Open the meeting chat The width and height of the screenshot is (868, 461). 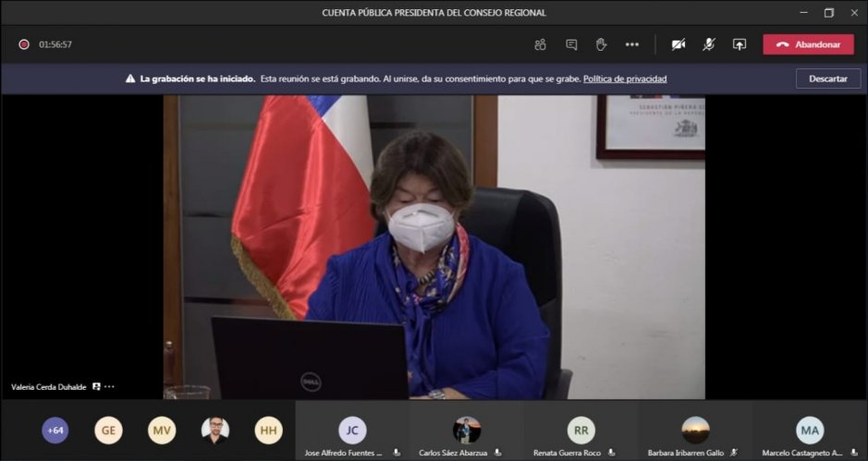tap(571, 44)
